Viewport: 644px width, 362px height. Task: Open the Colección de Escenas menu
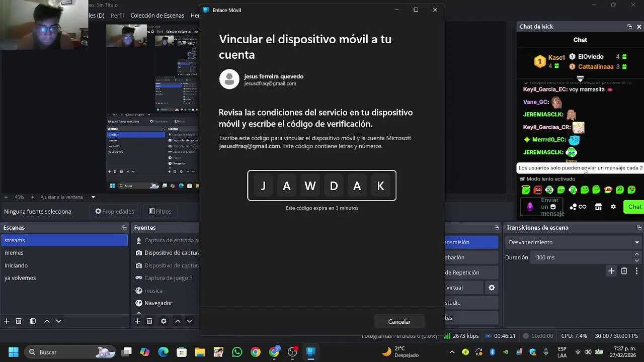[x=157, y=16]
